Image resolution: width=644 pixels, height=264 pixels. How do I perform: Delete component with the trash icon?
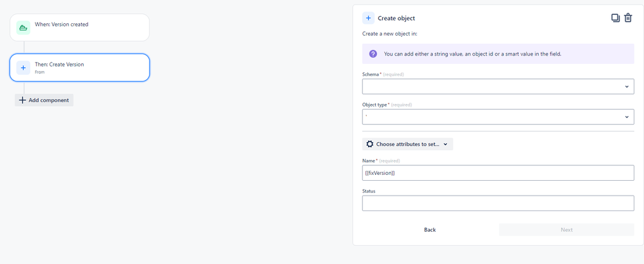coord(628,17)
